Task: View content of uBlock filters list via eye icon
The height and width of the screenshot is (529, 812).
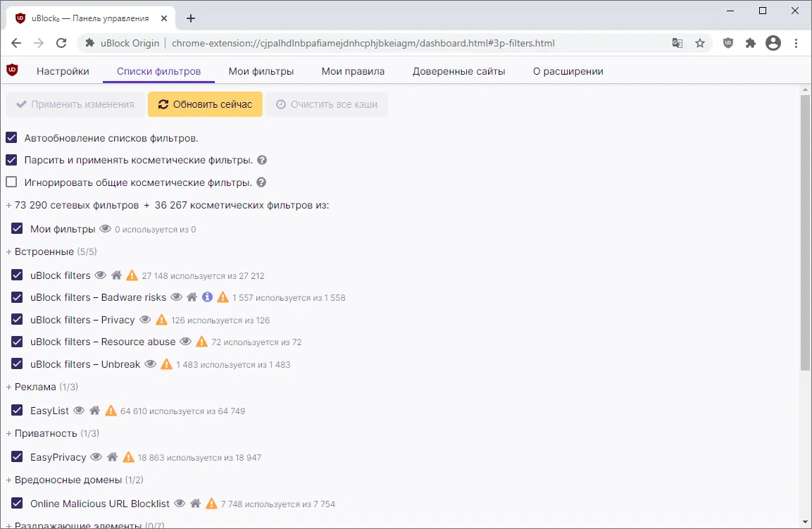Action: pyautogui.click(x=101, y=275)
